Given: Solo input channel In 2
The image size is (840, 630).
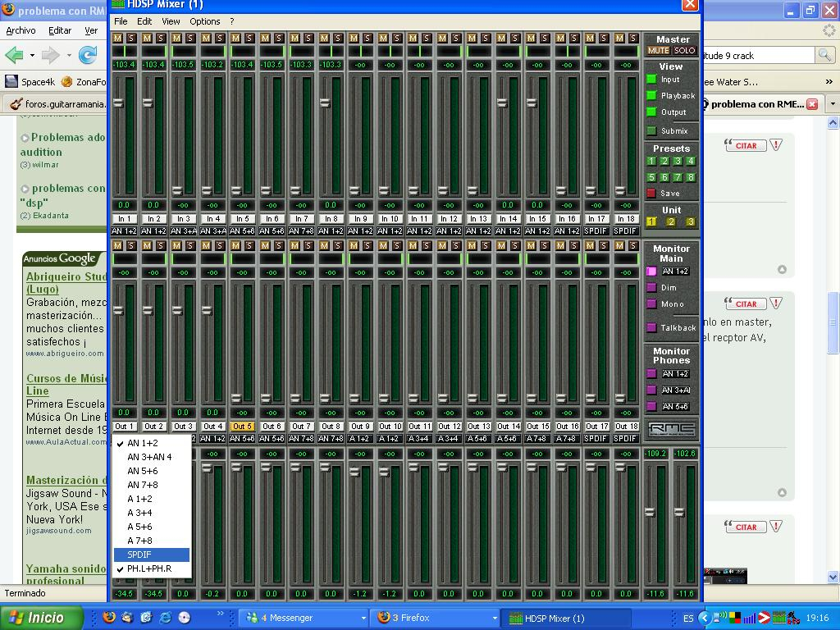Looking at the screenshot, I should click(x=161, y=39).
